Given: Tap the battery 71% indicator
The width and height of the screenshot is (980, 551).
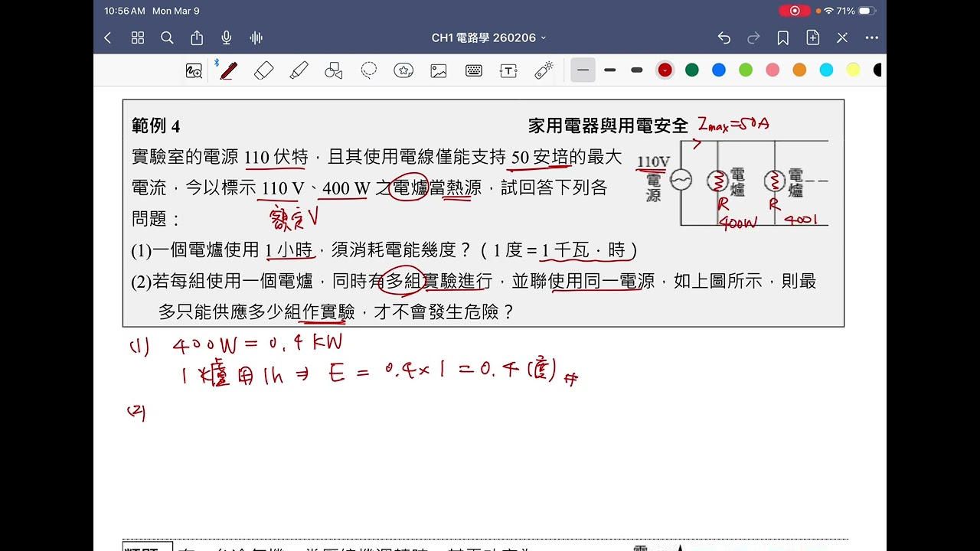Looking at the screenshot, I should coord(856,11).
